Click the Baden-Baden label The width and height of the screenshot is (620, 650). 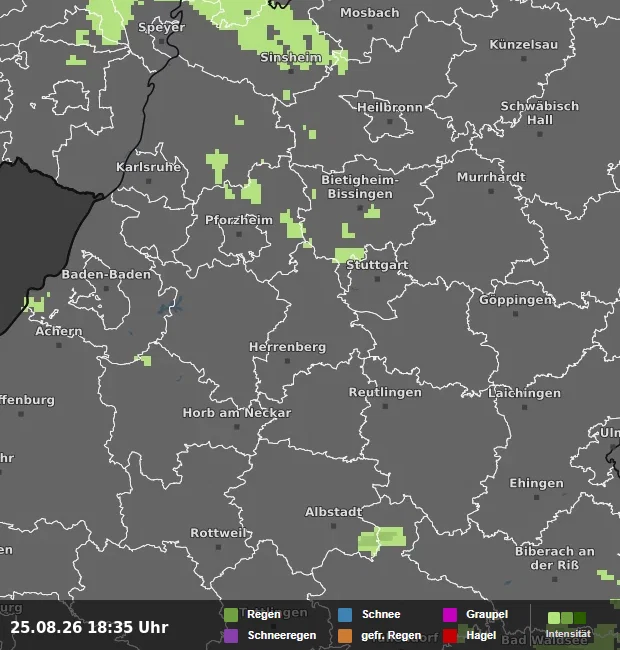pos(106,274)
